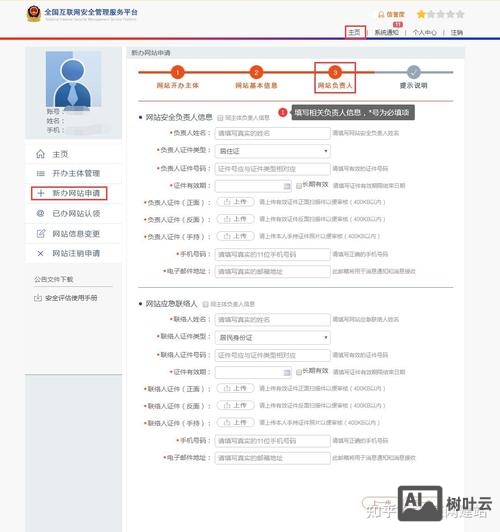Open calendar icon in 联络人 证件有效期 field
Viewport: 500px width, 532px height.
[287, 373]
